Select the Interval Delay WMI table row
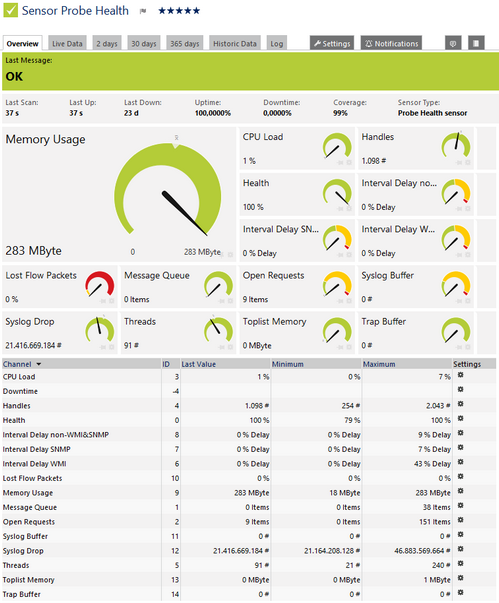This screenshot has width=499, height=603. coord(249,464)
